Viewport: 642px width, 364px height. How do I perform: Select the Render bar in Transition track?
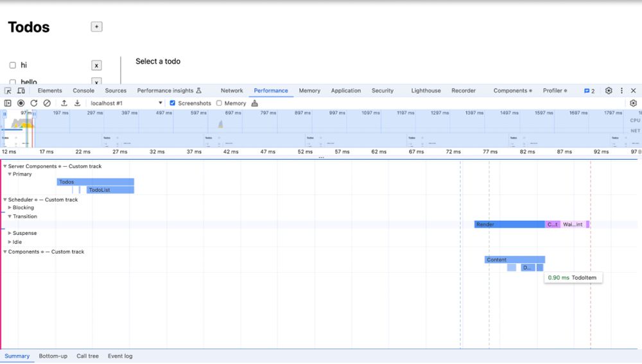[509, 225]
